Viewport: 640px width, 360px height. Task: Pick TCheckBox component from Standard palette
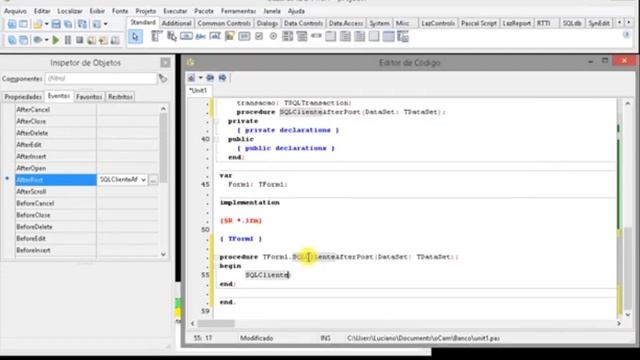click(x=259, y=37)
